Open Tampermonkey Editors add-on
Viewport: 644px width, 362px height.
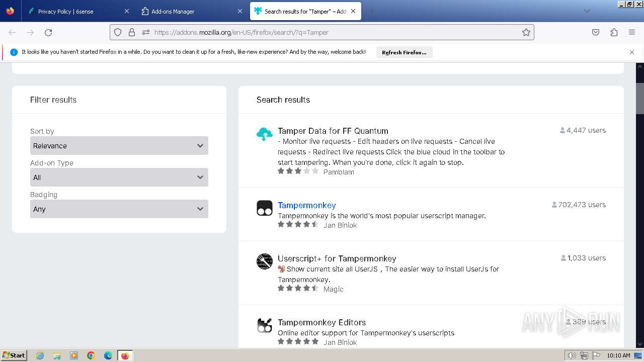[x=322, y=322]
